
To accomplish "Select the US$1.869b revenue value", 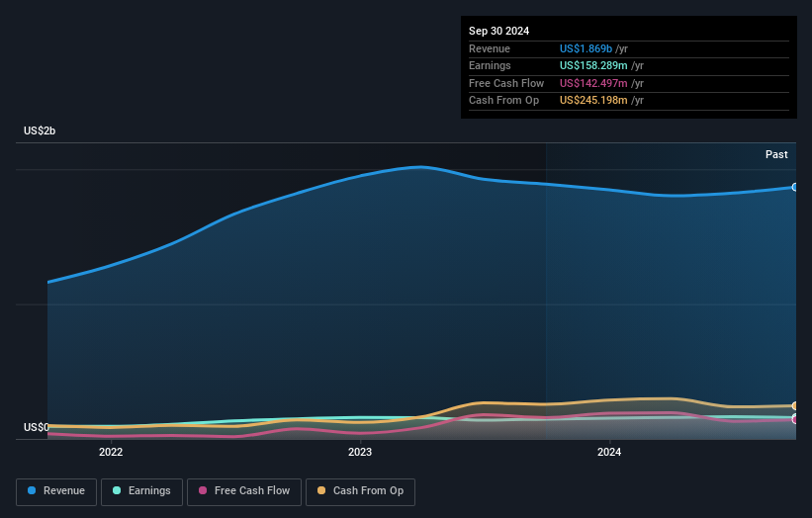I will click(586, 48).
